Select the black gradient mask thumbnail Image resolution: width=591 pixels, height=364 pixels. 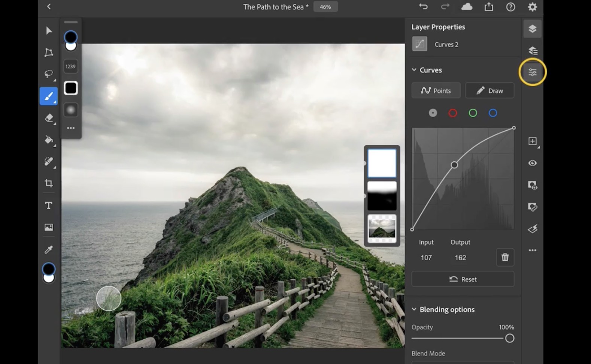382,196
